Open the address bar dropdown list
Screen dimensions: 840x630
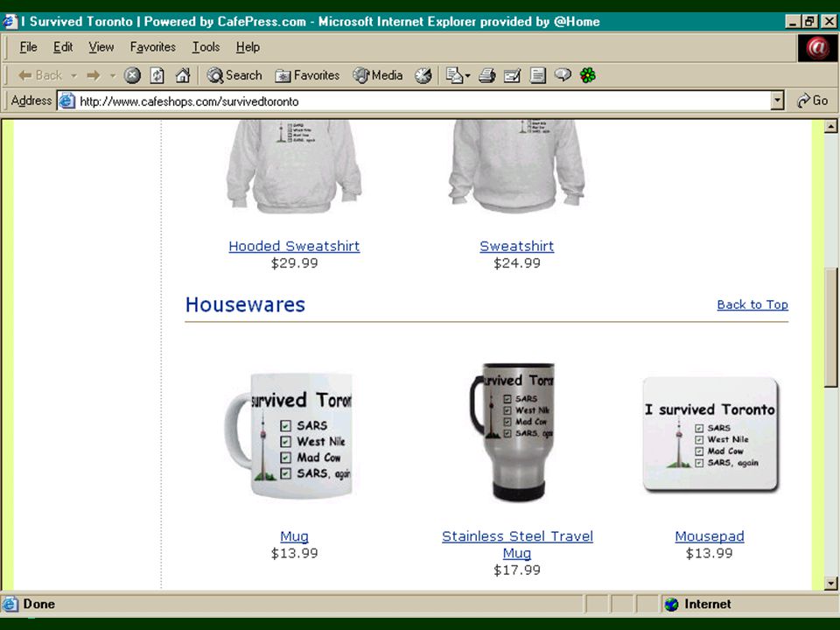click(777, 101)
